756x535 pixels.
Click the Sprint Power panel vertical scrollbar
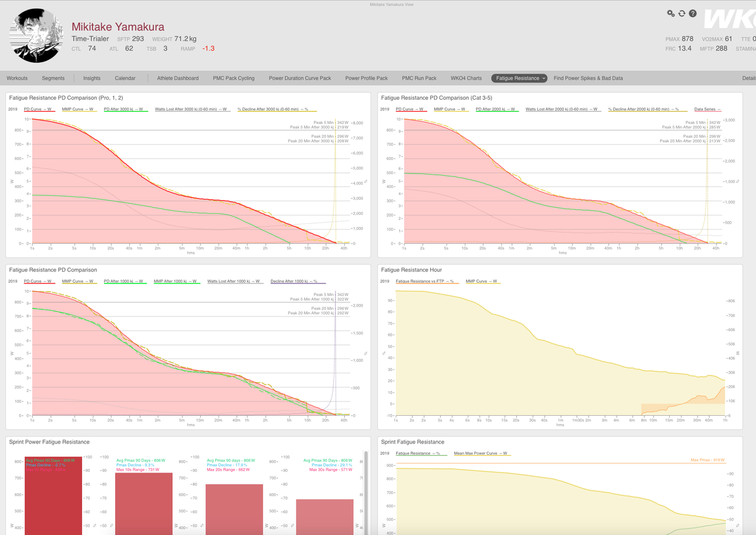(x=366, y=493)
